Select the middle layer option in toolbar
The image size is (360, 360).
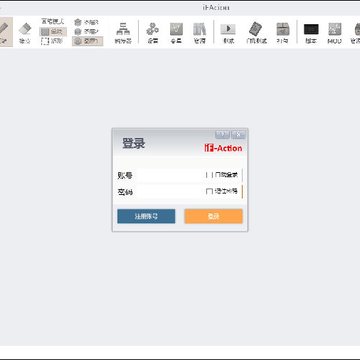[86, 32]
